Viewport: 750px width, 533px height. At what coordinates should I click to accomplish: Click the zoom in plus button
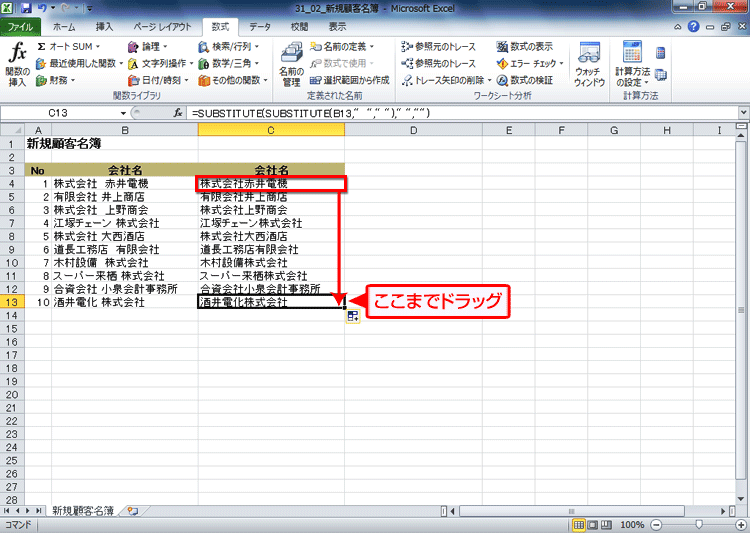point(742,525)
